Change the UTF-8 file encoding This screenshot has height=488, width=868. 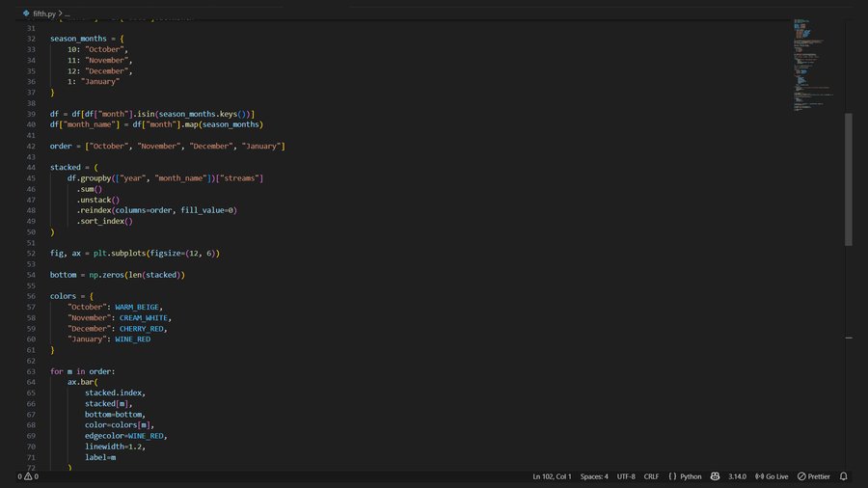click(x=626, y=476)
